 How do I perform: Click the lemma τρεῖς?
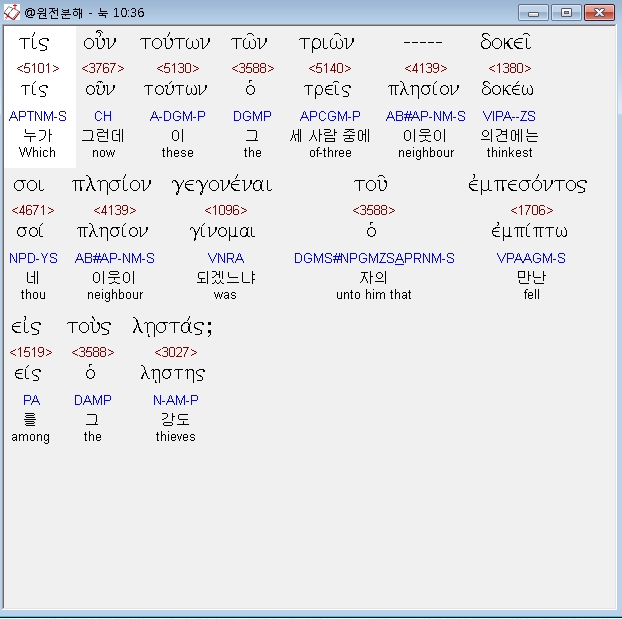[327, 89]
